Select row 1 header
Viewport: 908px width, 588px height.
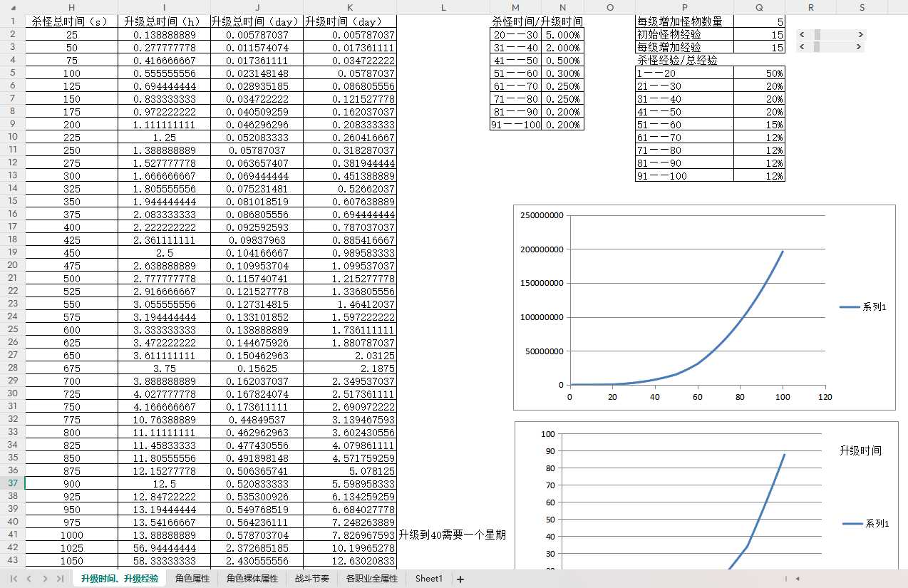pyautogui.click(x=12, y=21)
